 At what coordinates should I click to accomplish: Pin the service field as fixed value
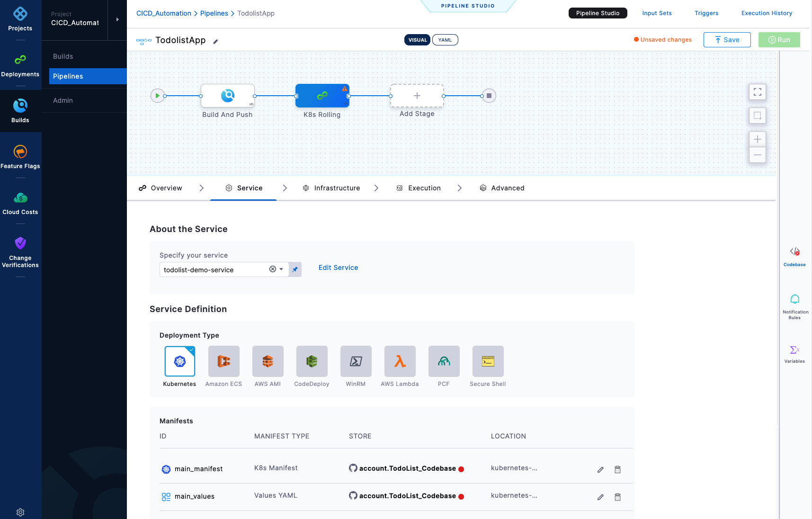click(295, 269)
